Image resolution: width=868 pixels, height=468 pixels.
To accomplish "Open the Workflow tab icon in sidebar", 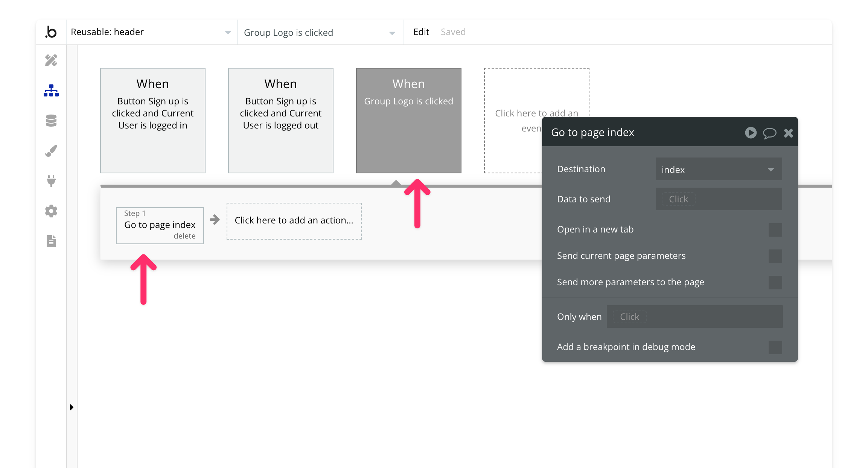I will click(x=51, y=90).
